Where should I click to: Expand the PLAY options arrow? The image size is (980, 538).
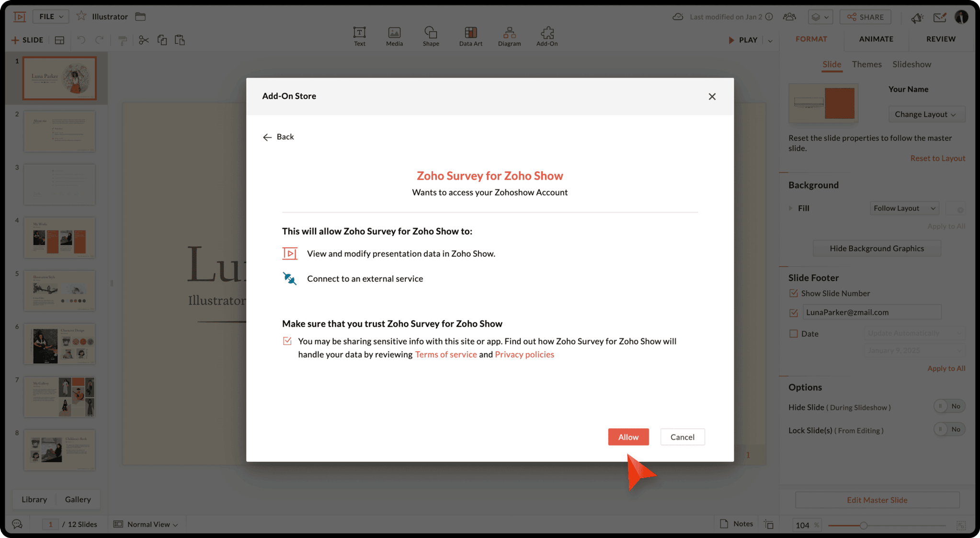770,40
